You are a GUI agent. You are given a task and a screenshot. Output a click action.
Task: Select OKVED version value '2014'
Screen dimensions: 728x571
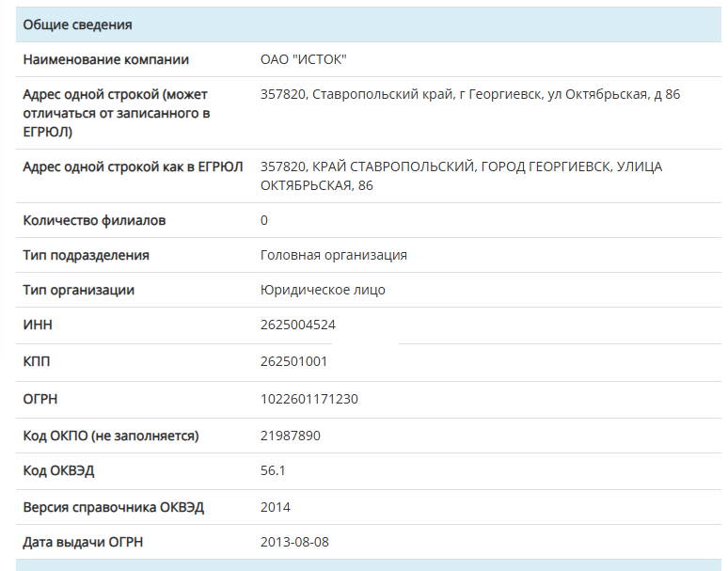tap(276, 507)
